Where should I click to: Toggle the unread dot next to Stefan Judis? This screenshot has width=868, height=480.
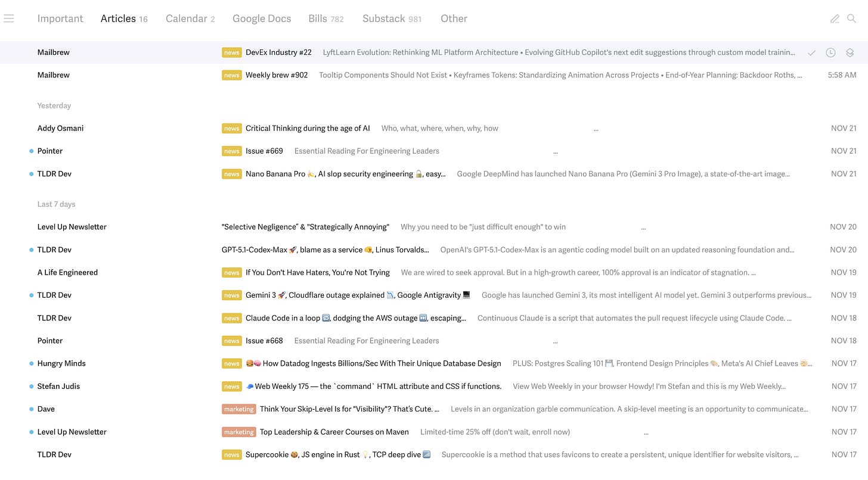(31, 386)
